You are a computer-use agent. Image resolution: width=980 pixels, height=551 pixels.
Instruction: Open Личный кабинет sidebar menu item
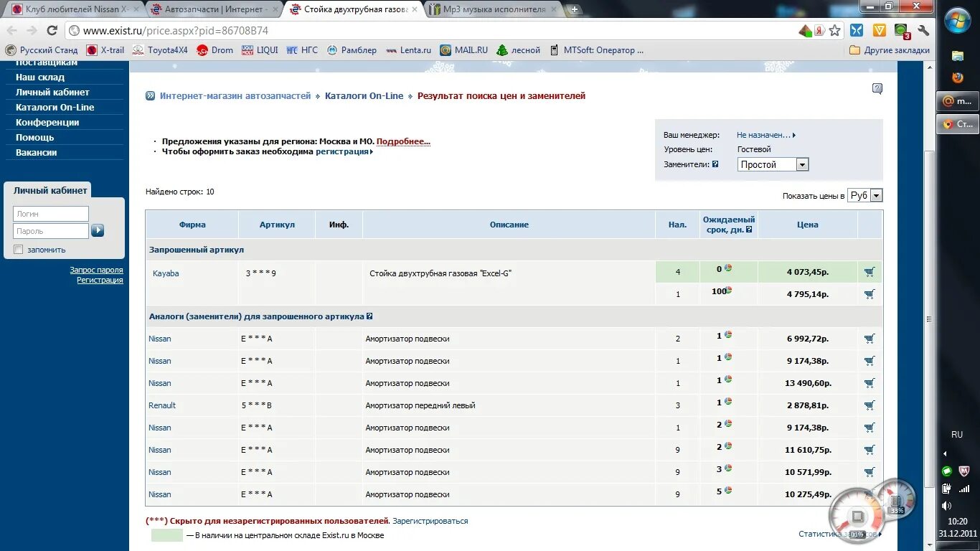click(x=52, y=92)
